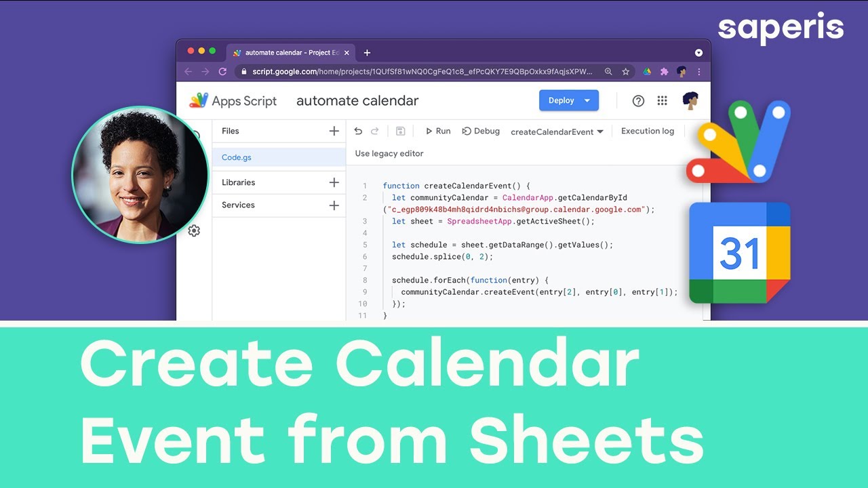Screen dimensions: 868x488
Task: Open Project Settings gear icon
Action: point(194,230)
